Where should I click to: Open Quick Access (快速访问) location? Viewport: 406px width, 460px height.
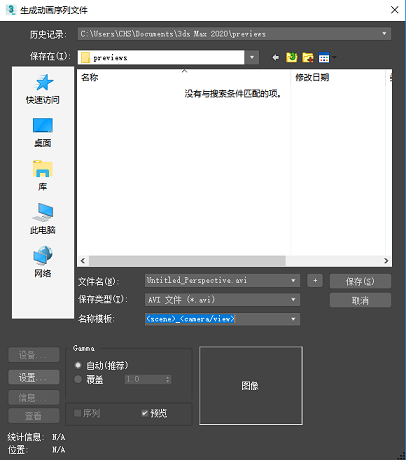pos(43,89)
